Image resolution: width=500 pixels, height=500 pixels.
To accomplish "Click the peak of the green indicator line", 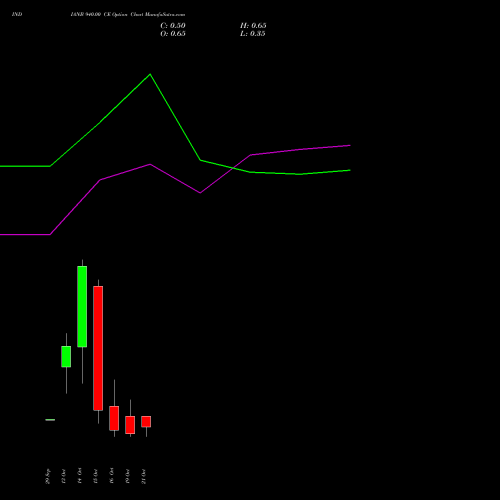I will point(150,74).
